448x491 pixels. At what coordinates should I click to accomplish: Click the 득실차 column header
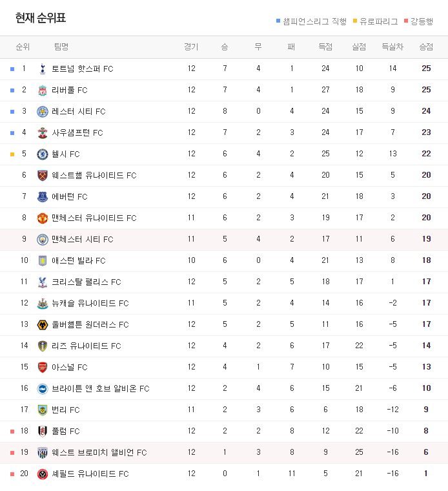[x=392, y=47]
